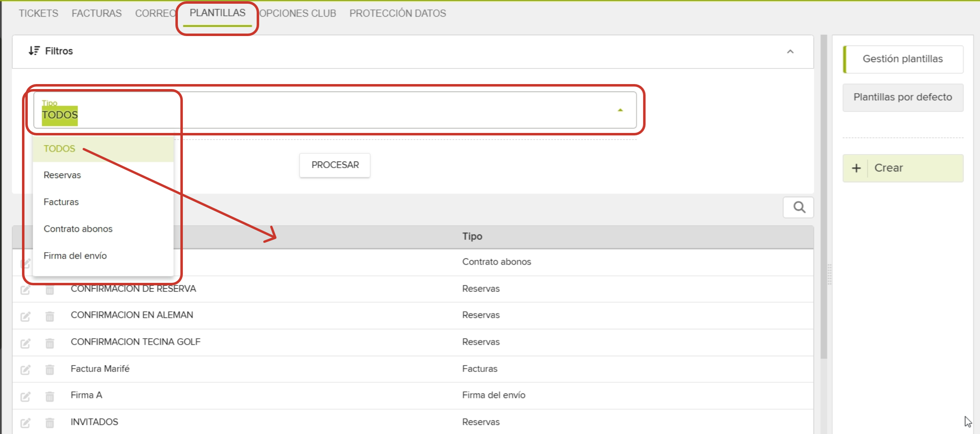This screenshot has width=980, height=434.
Task: Click the search magnifier icon above the table
Action: coord(798,207)
